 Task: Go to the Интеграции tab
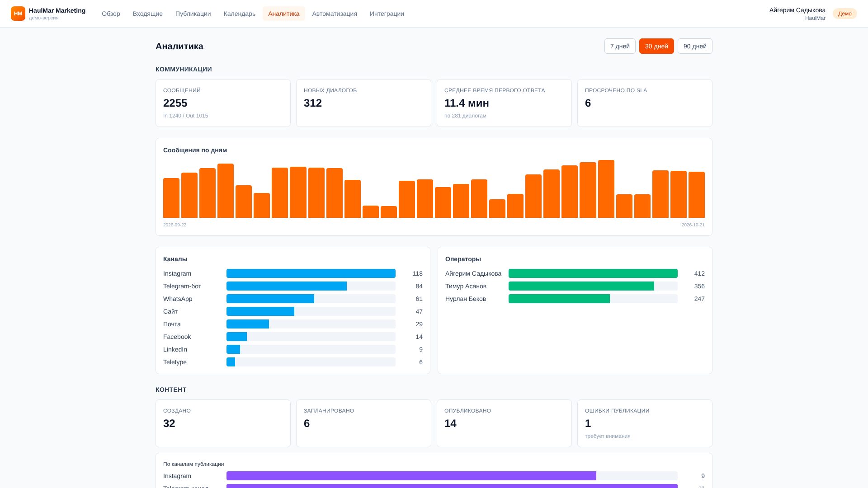pos(387,14)
